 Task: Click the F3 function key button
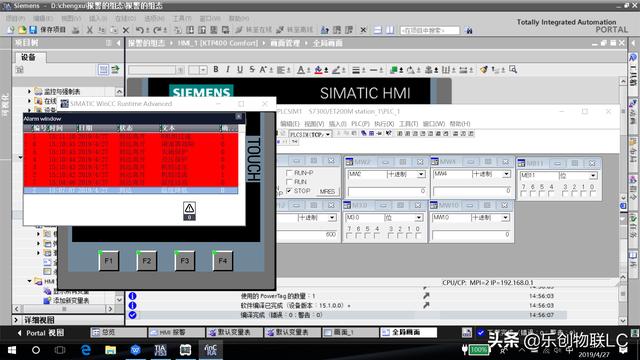(x=184, y=260)
